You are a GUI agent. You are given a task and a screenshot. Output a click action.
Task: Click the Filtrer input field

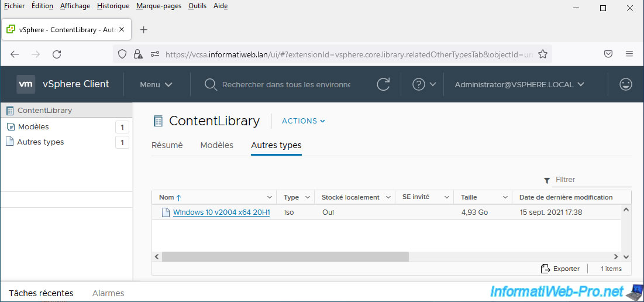point(593,180)
